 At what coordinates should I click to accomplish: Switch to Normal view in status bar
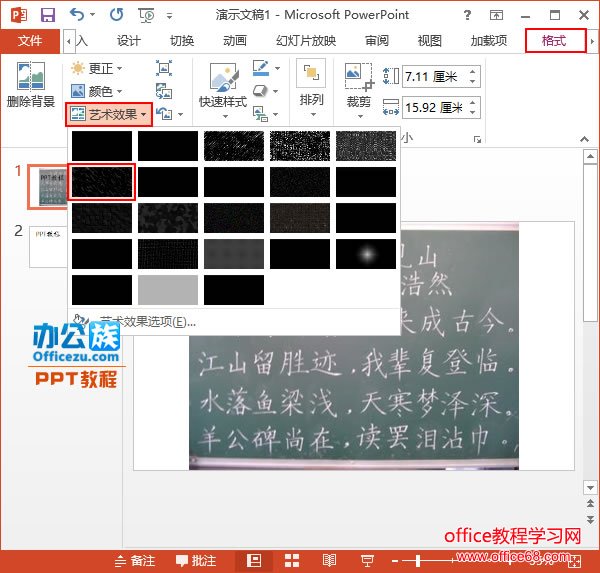254,561
